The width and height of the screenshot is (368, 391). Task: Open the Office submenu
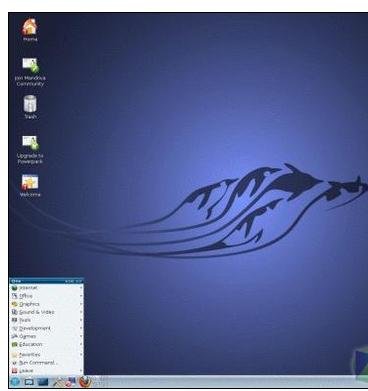pyautogui.click(x=46, y=296)
